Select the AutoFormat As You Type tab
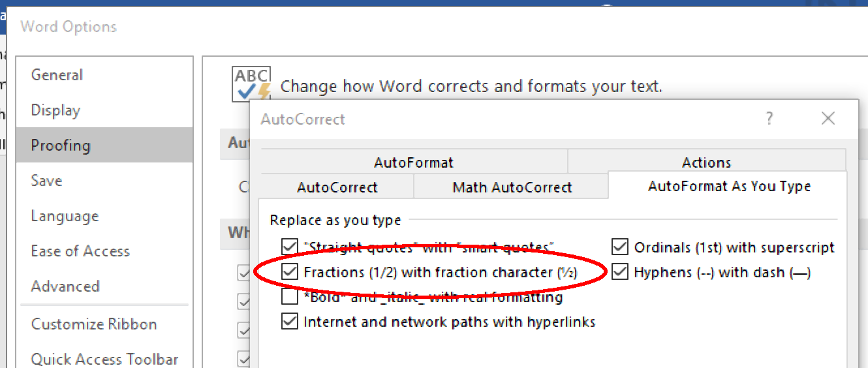 coord(729,186)
